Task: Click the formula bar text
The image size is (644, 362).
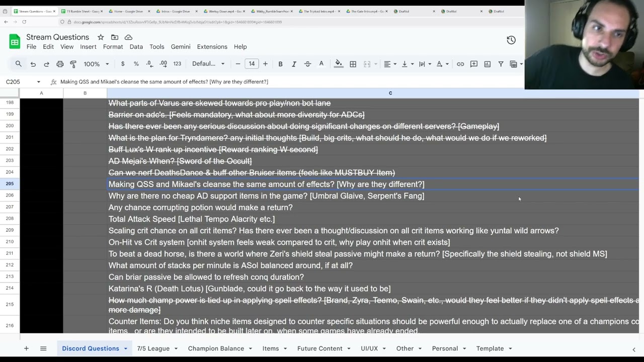Action: pyautogui.click(x=164, y=82)
